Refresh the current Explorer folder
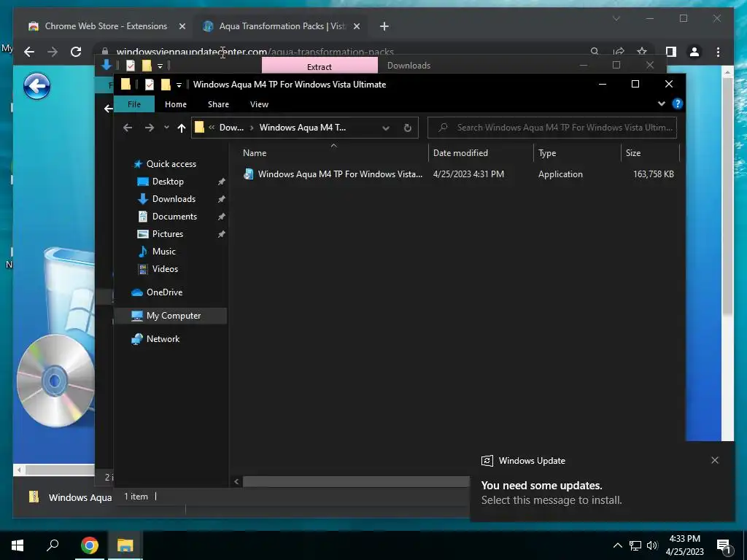Viewport: 747px width, 560px height. pyautogui.click(x=407, y=128)
